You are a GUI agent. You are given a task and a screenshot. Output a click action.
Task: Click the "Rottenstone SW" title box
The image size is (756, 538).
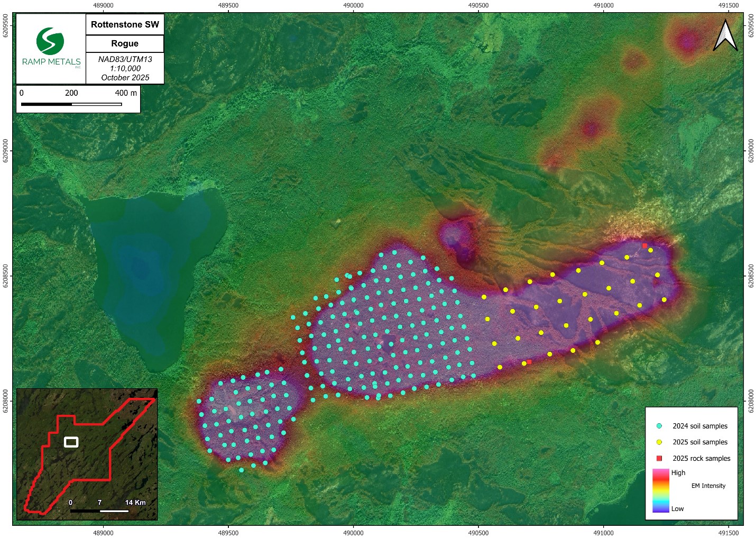click(125, 24)
